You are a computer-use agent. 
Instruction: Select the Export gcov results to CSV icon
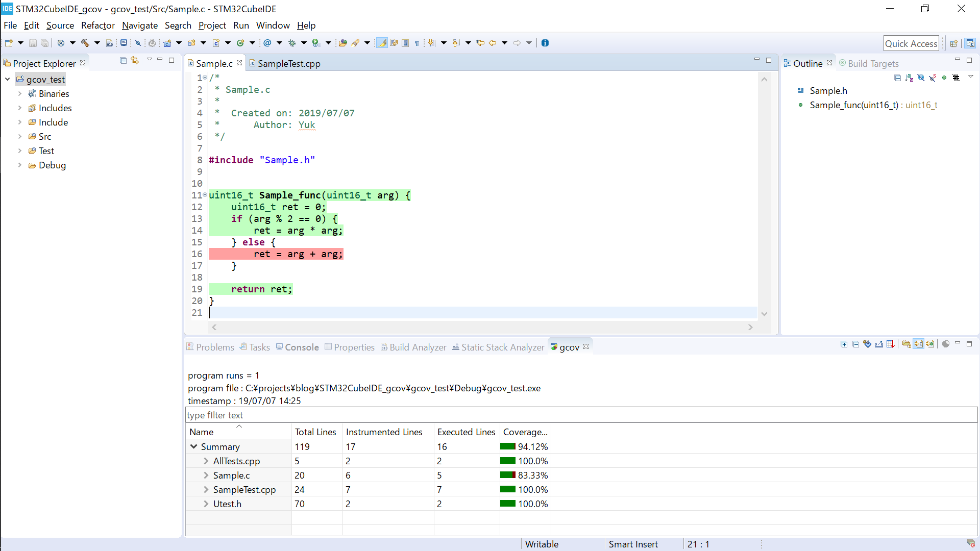(x=891, y=344)
